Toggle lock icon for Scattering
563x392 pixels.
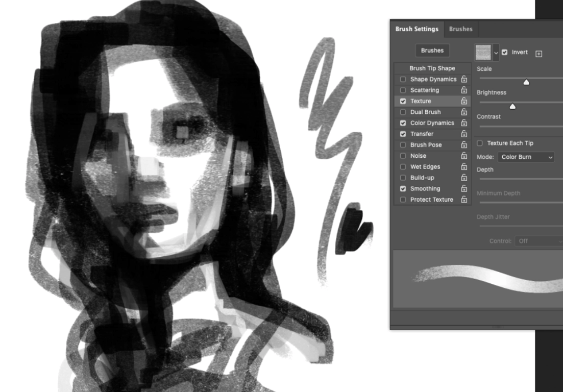pos(464,90)
